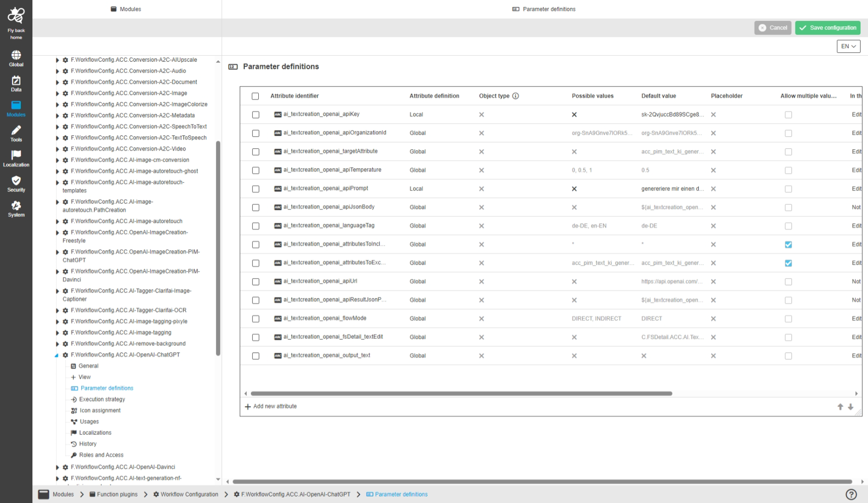Open the EN language dropdown

[849, 46]
